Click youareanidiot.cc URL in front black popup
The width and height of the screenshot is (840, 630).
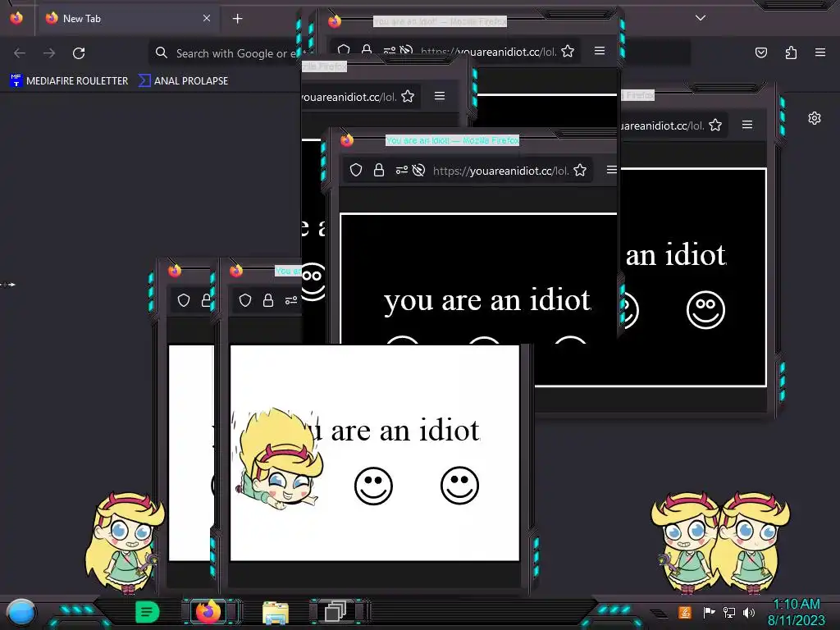click(x=500, y=171)
